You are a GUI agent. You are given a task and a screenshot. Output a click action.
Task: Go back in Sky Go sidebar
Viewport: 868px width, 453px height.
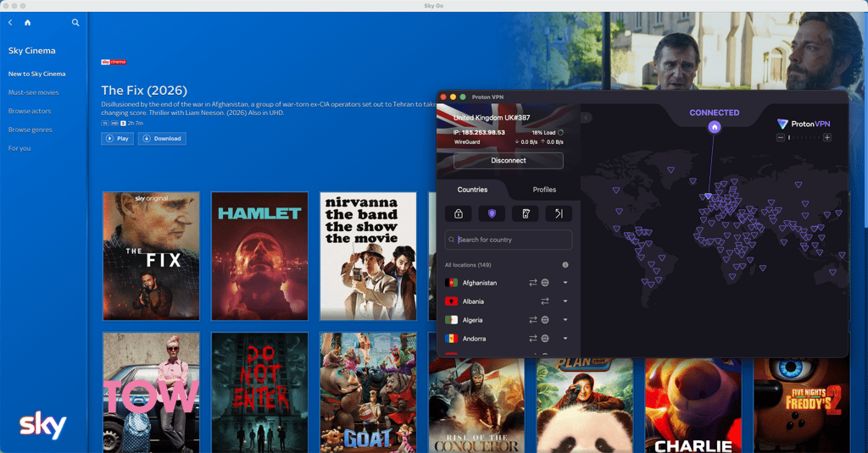click(10, 23)
